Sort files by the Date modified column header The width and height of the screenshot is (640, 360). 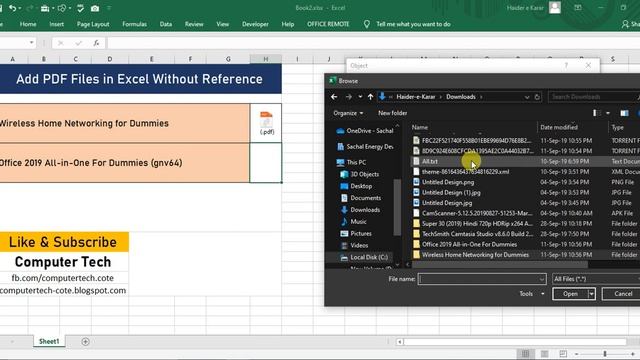coord(559,127)
